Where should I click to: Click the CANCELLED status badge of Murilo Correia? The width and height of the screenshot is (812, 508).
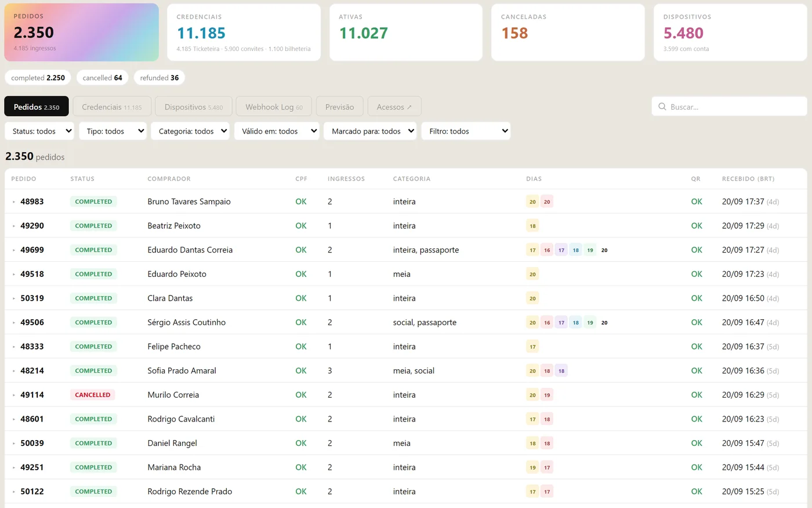[93, 395]
